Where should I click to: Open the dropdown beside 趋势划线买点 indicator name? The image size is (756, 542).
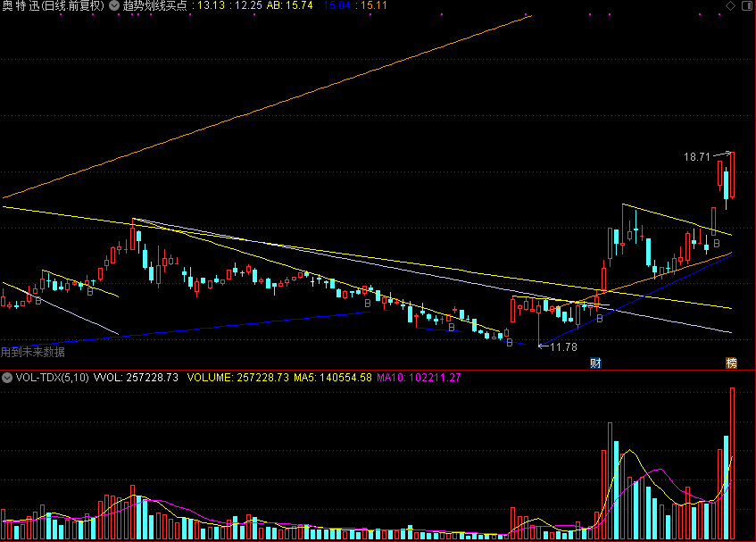click(114, 5)
